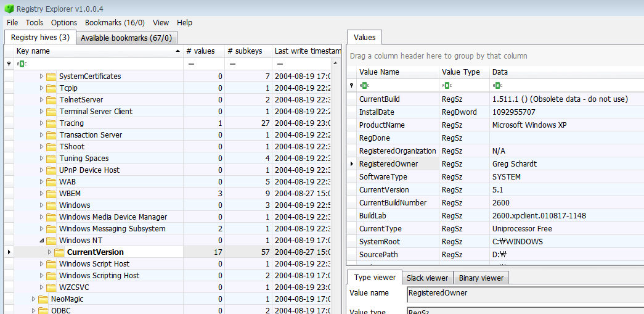Select the CurrentBuildNumber value row

[x=495, y=202]
